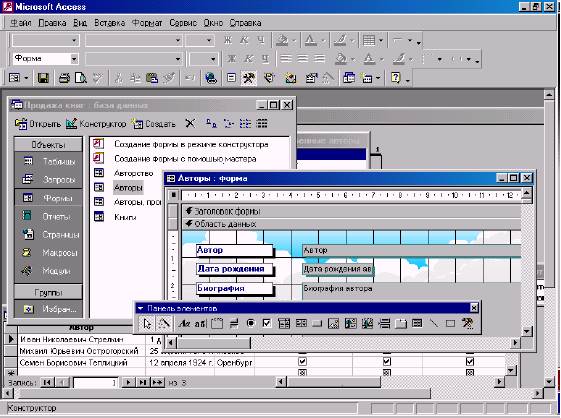Open More Controls hammer icon in toolbox
This screenshot has height=418, width=561.
tap(467, 324)
